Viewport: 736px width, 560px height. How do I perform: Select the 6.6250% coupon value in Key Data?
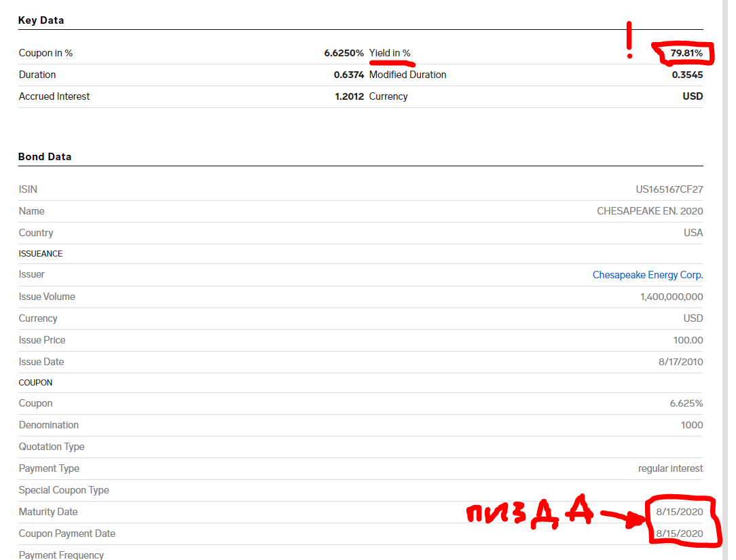344,53
